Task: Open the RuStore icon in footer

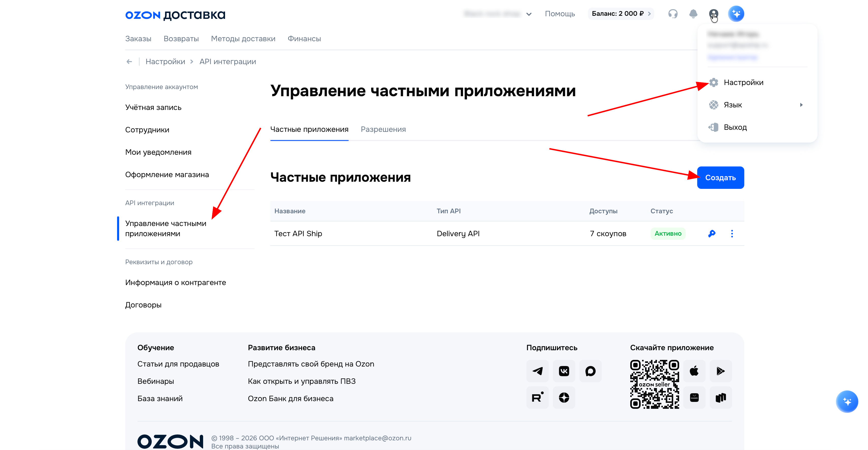Action: (x=721, y=398)
